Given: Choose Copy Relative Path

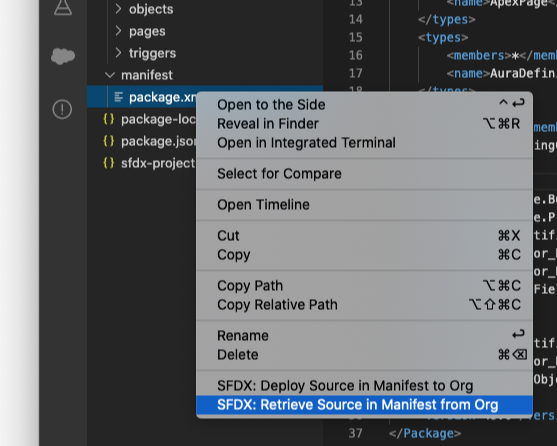Looking at the screenshot, I should [x=364, y=305].
